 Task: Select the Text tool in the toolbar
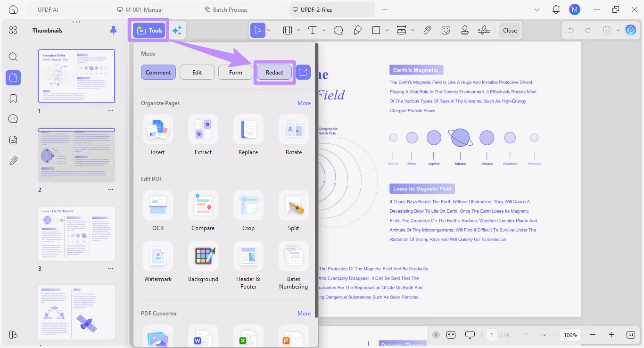point(313,30)
